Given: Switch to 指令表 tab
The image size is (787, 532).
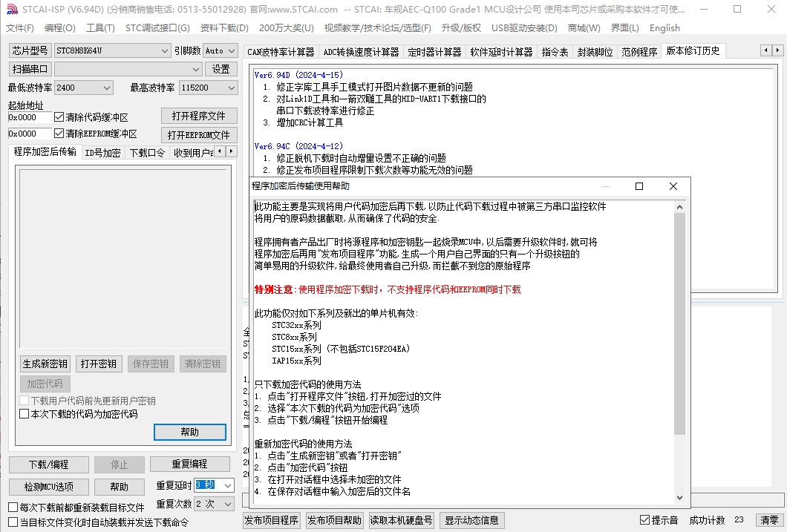Looking at the screenshot, I should tap(555, 52).
